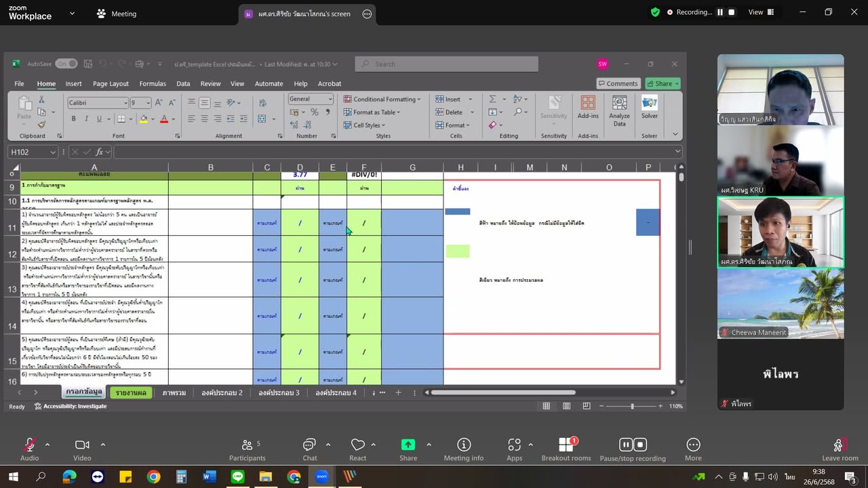Viewport: 868px width, 488px height.
Task: Click the Cut scissors icon
Action: [41, 100]
